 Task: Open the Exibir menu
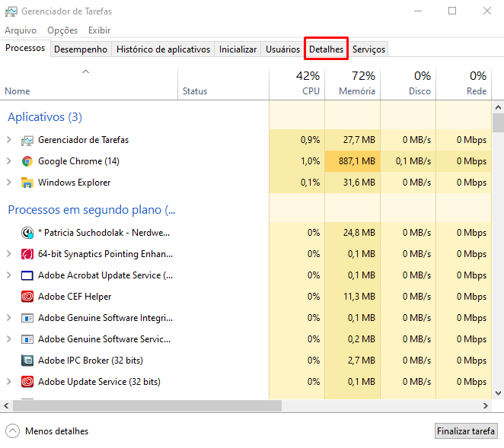pos(99,30)
